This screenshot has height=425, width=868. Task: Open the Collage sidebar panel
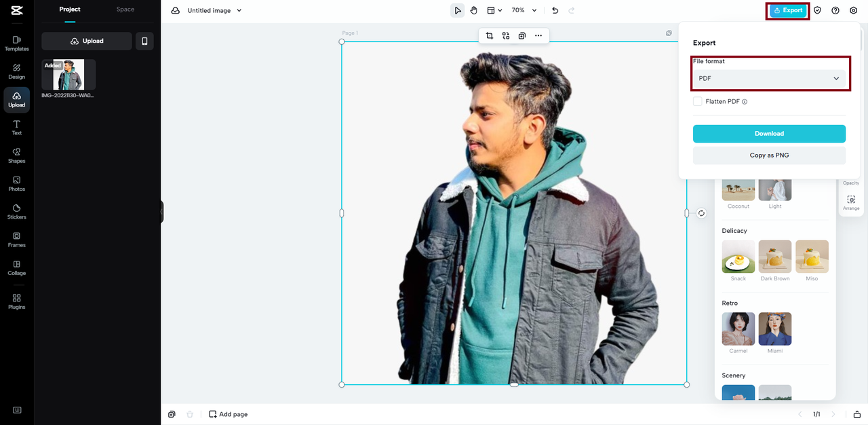tap(17, 267)
